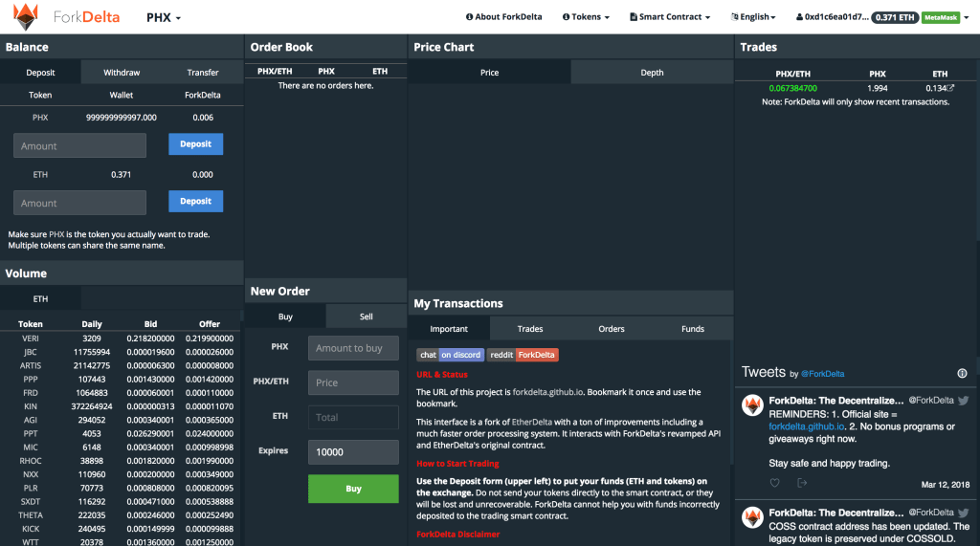Open the external link icon on the 0.134 trade row
The height and width of the screenshot is (546, 980).
click(x=950, y=88)
